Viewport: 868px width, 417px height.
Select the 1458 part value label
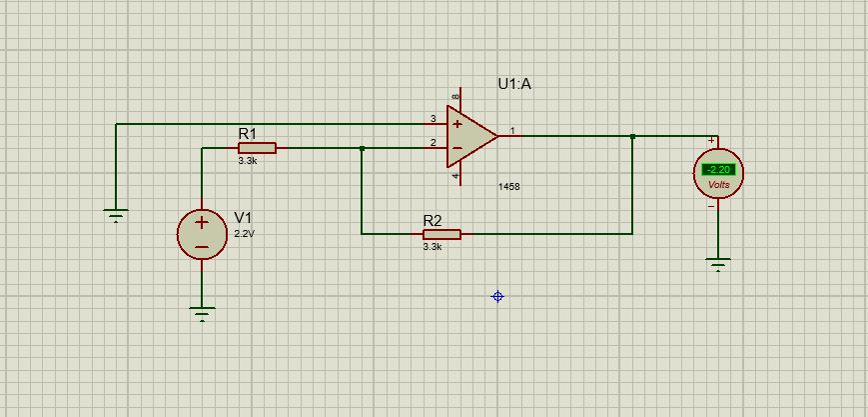coord(509,187)
